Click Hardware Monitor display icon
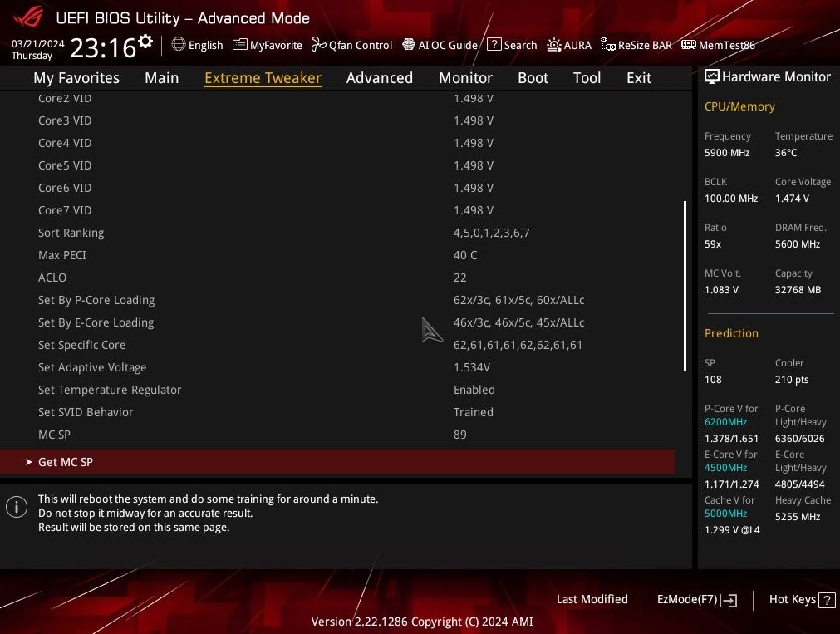 point(711,76)
